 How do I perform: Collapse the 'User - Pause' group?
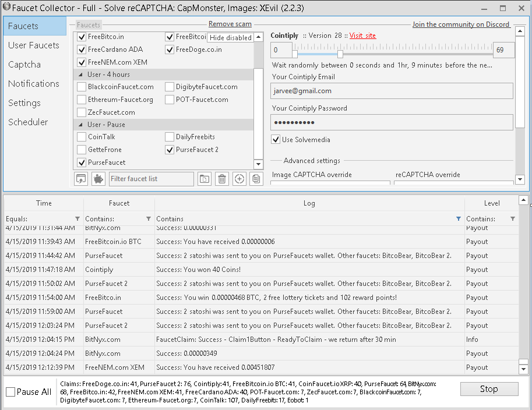point(80,125)
